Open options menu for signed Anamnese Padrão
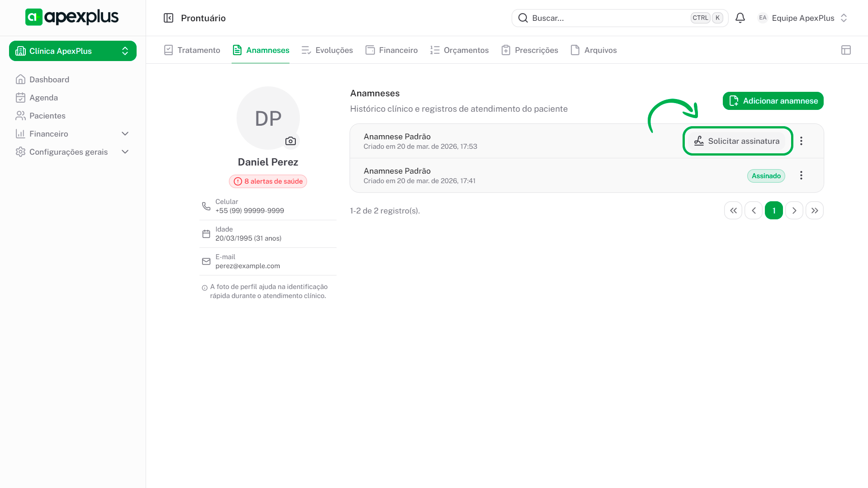Screen dimensions: 868x488 (x=801, y=175)
